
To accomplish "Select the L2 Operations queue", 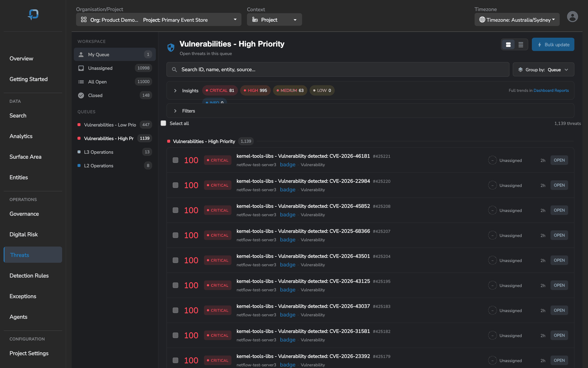I will click(115, 166).
